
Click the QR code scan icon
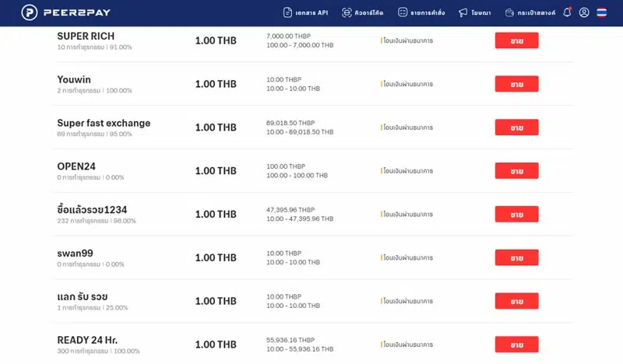coord(347,12)
